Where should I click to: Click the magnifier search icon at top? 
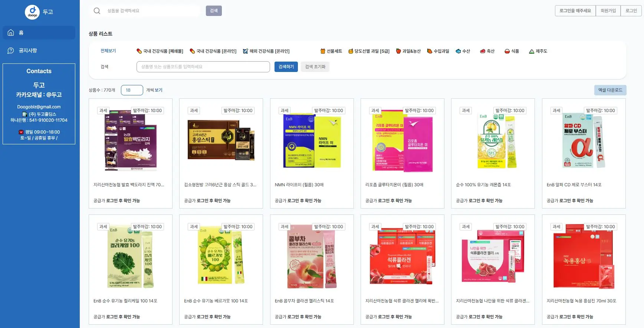coord(97,11)
